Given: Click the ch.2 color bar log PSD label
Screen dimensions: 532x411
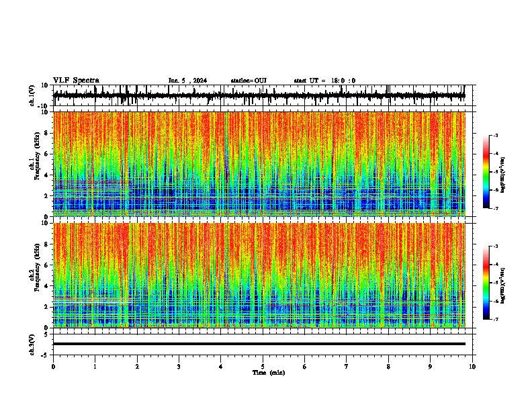Looking at the screenshot, I should pyautogui.click(x=502, y=285).
